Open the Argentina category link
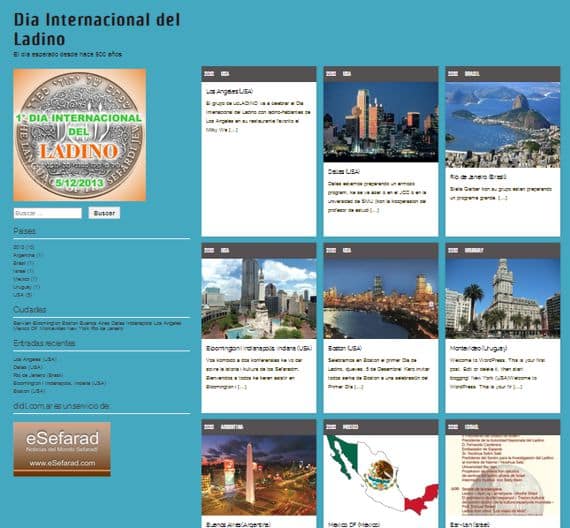Screen dimensions: 570x528 coord(24,255)
